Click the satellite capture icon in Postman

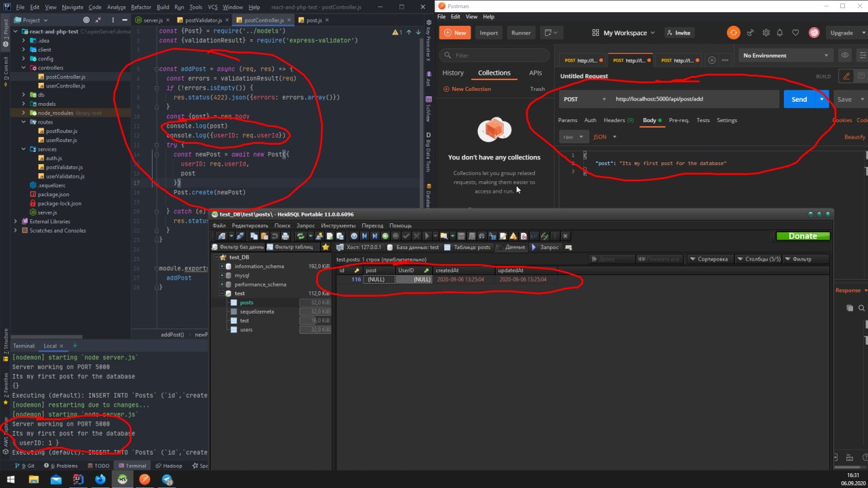coord(751,33)
